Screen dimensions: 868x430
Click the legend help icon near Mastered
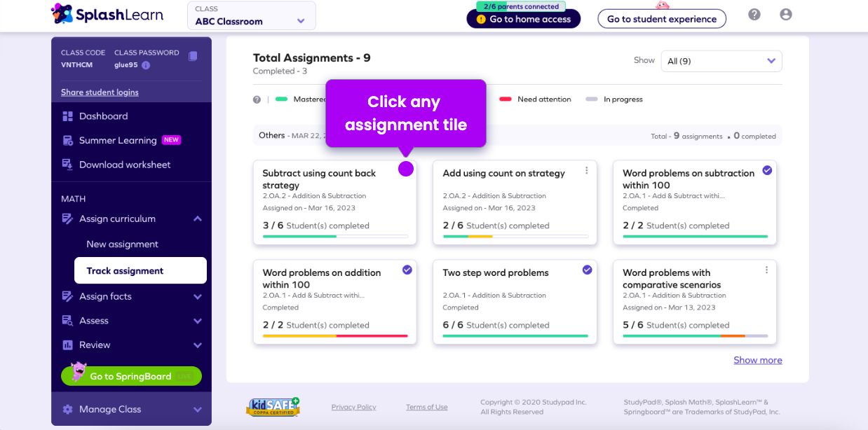click(257, 99)
